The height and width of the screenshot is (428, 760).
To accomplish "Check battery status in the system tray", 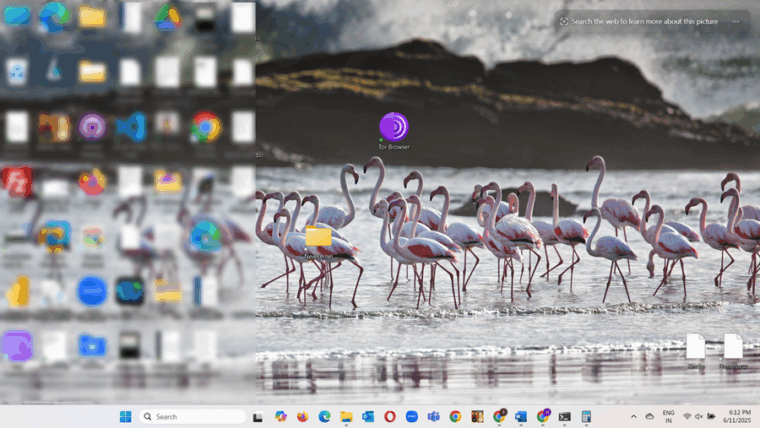I will (x=711, y=416).
